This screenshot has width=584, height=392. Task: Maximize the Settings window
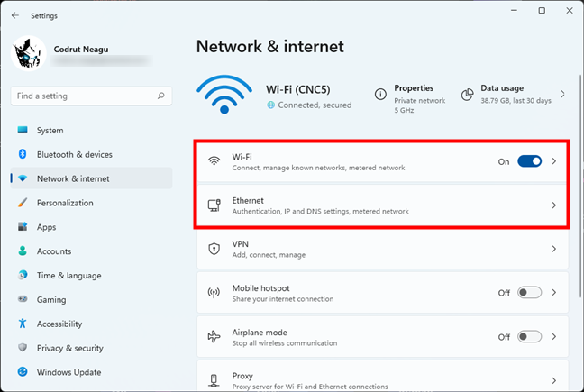click(x=542, y=11)
